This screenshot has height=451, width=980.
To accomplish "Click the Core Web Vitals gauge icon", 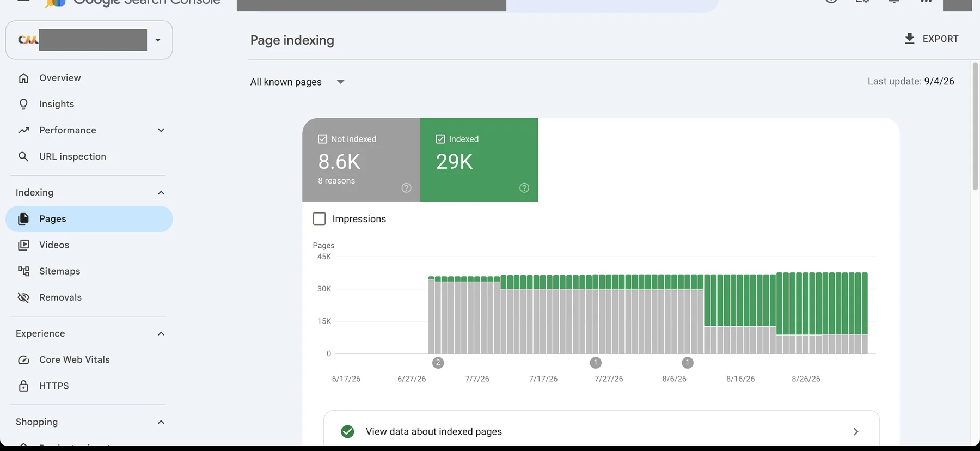I will point(23,359).
